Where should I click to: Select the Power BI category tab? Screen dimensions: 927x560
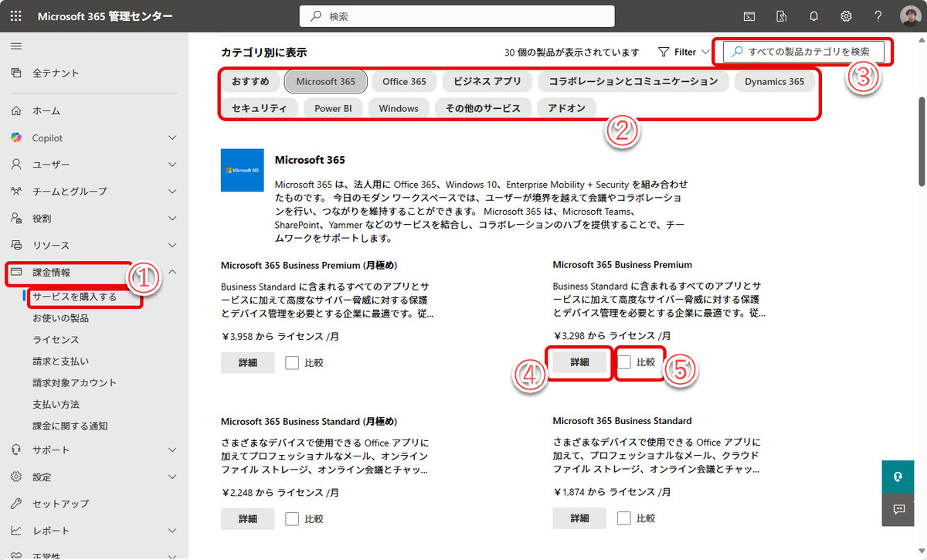tap(333, 108)
